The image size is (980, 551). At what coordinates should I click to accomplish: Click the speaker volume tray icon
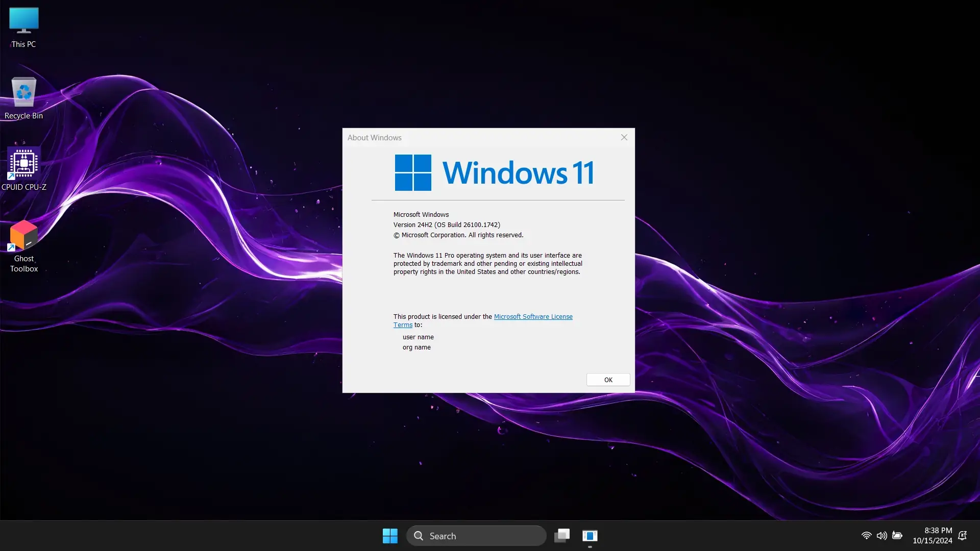point(881,536)
